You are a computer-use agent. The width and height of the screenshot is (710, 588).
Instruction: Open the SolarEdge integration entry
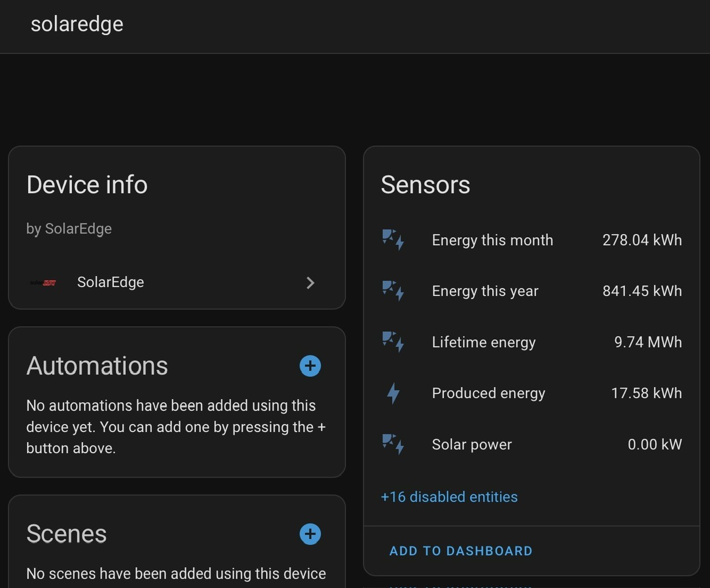click(x=177, y=282)
